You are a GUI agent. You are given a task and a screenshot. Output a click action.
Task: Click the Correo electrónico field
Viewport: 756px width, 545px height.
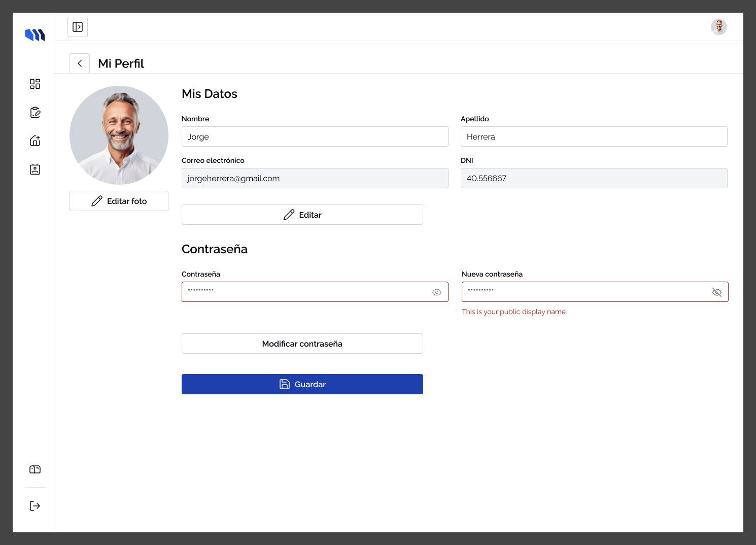pyautogui.click(x=315, y=178)
